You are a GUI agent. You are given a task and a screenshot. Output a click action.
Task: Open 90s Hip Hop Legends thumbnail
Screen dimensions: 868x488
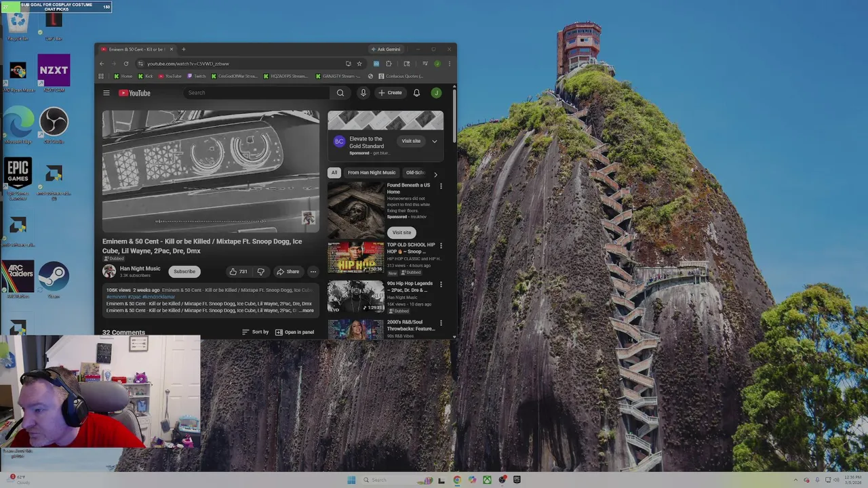click(x=356, y=296)
